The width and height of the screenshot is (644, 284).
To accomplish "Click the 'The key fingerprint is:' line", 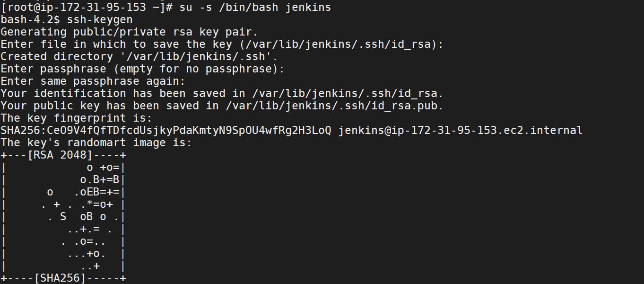I will coord(77,118).
